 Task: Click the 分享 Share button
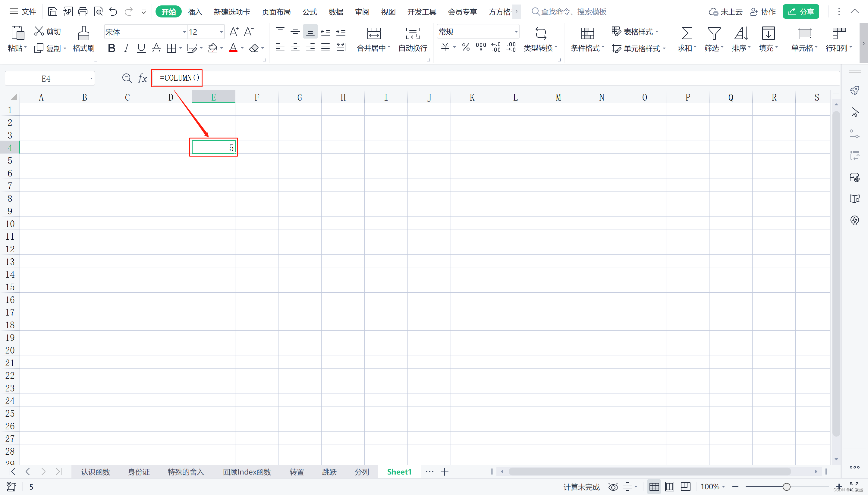point(800,12)
